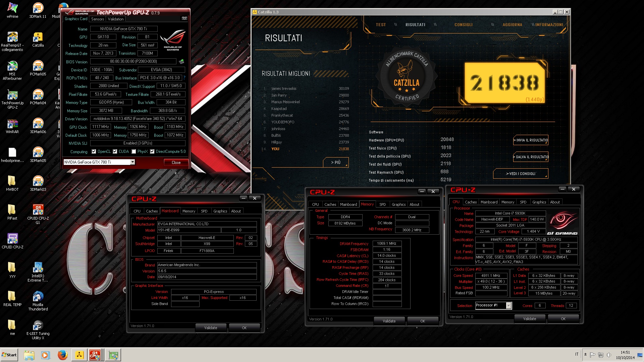644x362 pixels.
Task: Click Validate in Mainboard CPU-Z window
Action: 211,328
